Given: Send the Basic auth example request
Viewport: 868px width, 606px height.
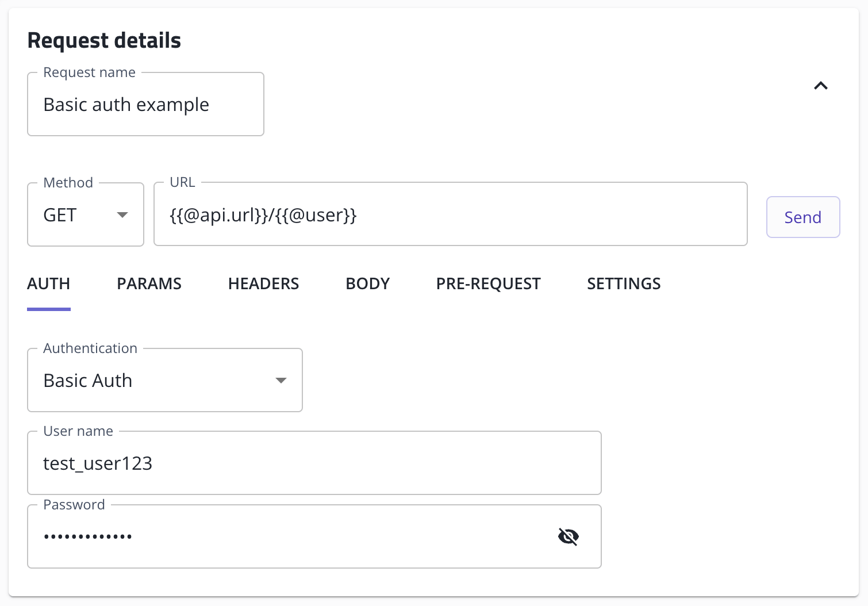Looking at the screenshot, I should 802,217.
